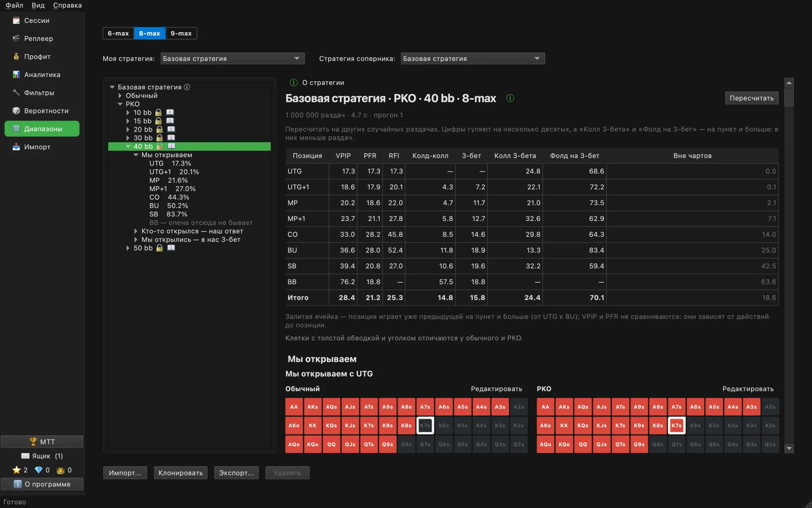Click the book icon on the 15 bb row
Image resolution: width=812 pixels, height=508 pixels.
tap(170, 121)
